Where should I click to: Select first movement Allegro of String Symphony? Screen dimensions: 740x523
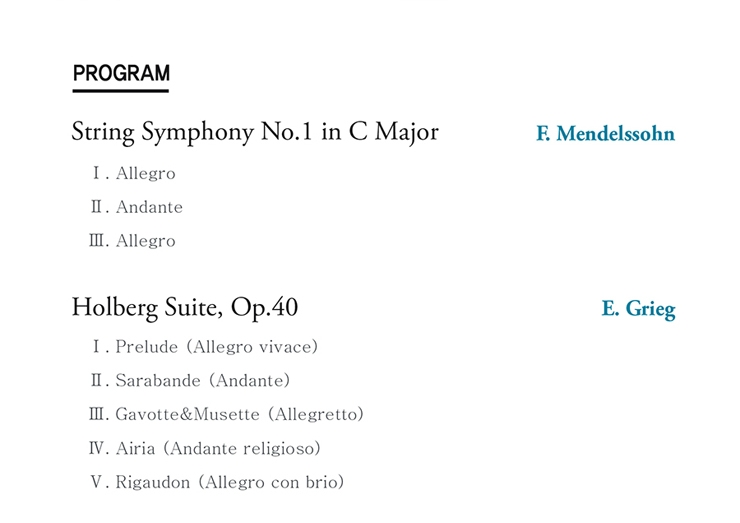145,174
